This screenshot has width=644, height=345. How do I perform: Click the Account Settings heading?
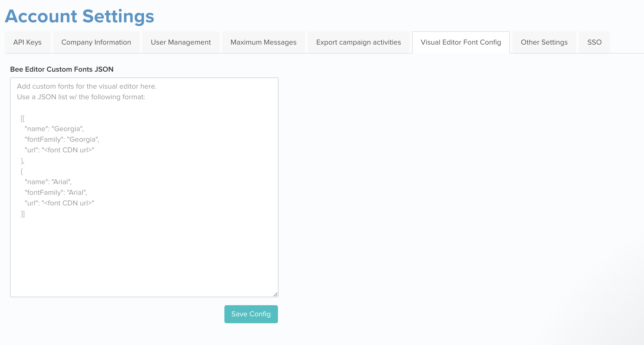80,16
